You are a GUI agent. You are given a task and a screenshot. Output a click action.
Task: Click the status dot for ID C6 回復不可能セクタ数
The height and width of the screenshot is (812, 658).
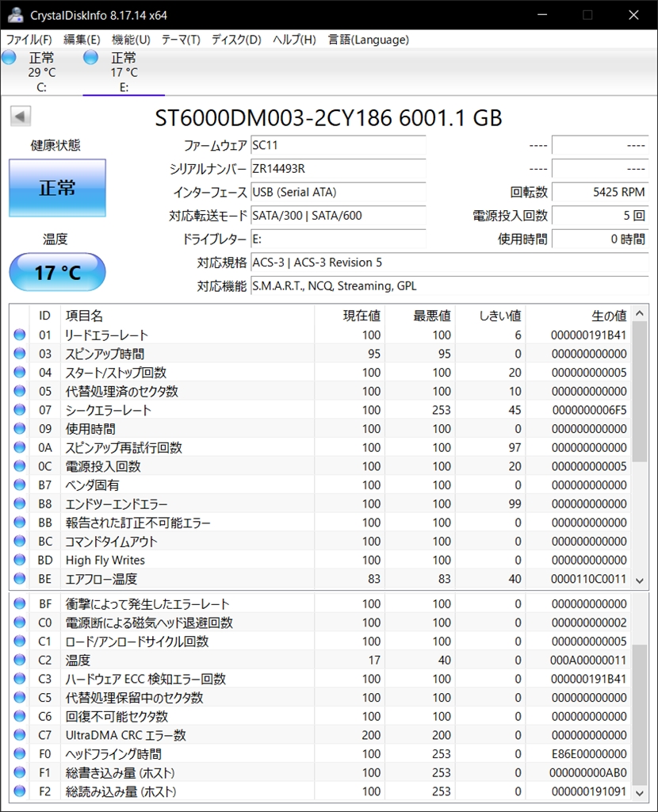click(20, 716)
